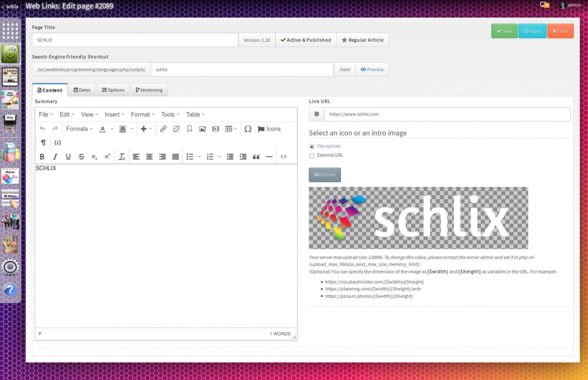Switch to the Versioning tab

click(x=149, y=90)
